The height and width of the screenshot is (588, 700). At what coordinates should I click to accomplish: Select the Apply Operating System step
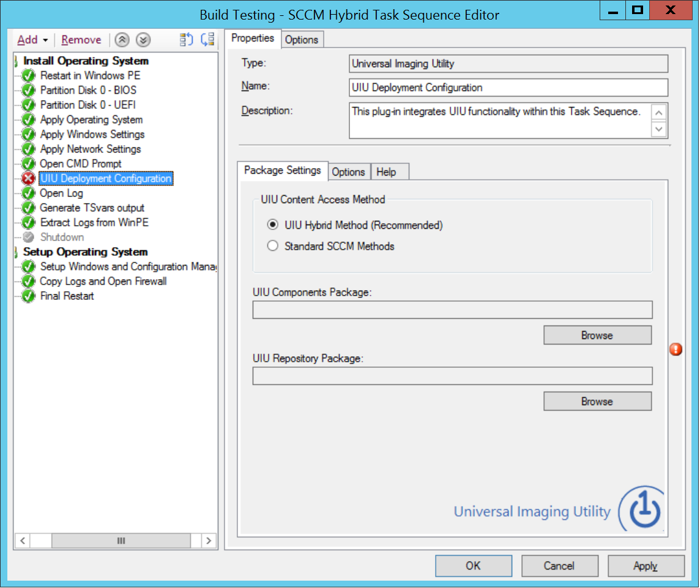(92, 120)
